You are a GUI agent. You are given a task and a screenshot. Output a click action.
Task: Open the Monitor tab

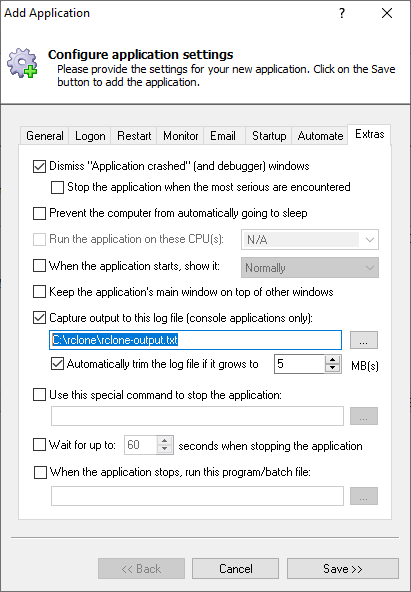(x=180, y=136)
